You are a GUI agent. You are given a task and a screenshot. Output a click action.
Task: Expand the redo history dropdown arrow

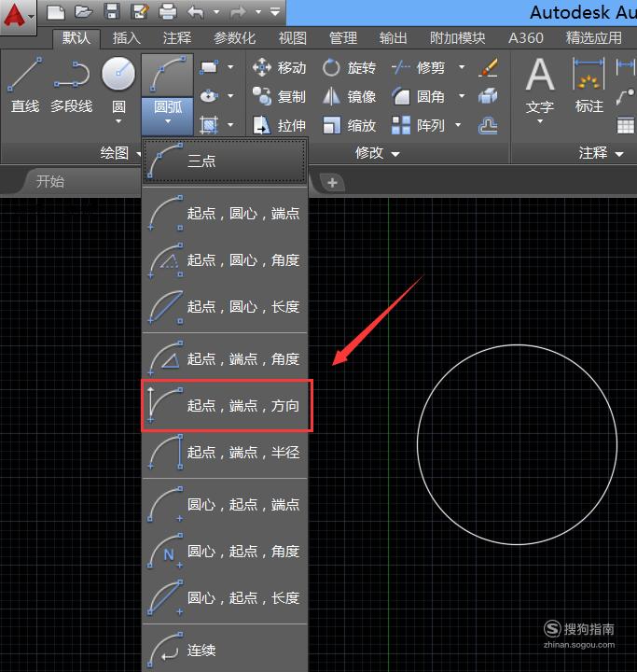pos(258,12)
